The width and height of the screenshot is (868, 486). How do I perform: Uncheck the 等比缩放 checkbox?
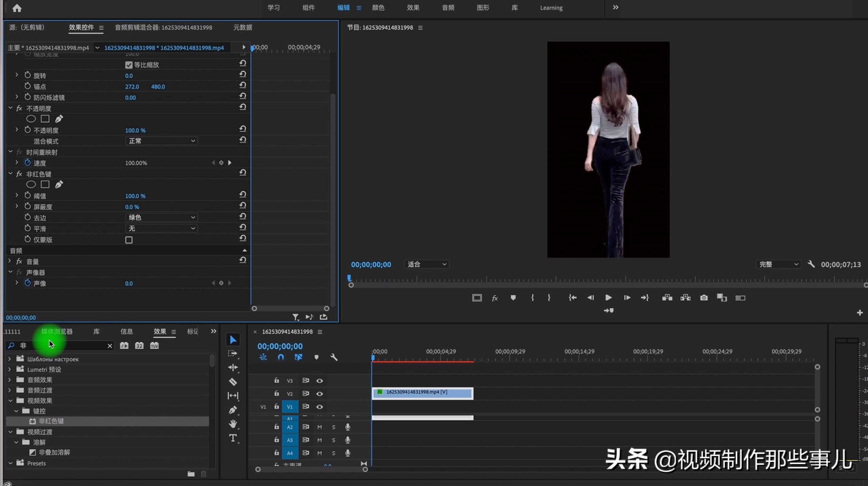(x=129, y=65)
